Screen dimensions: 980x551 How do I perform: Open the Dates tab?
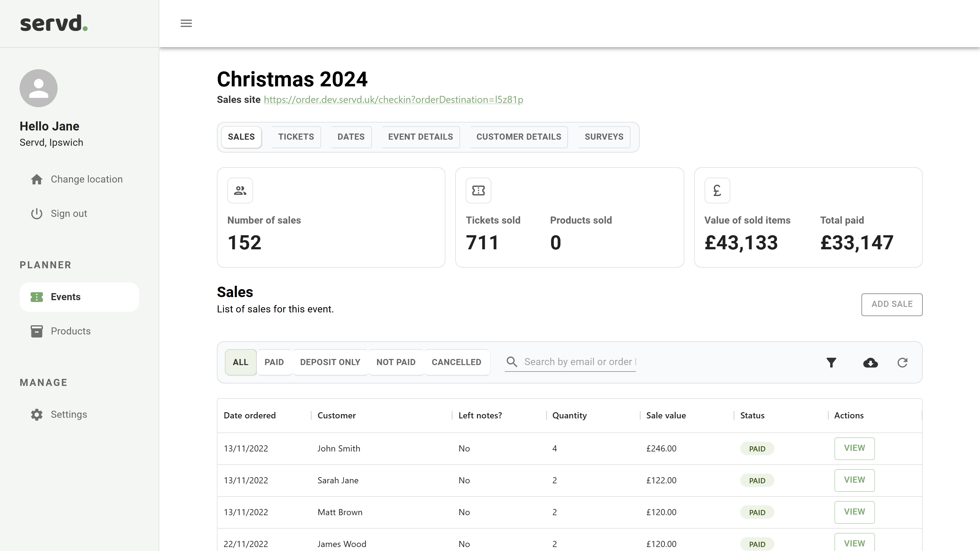(x=351, y=137)
